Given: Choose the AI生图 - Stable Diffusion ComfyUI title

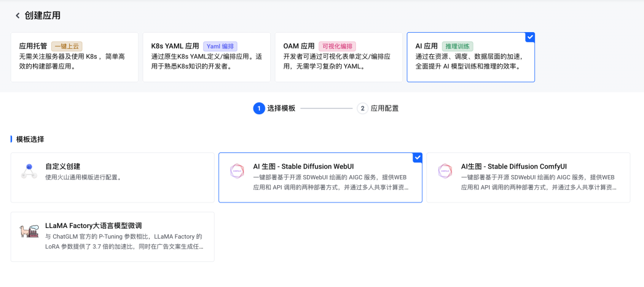Looking at the screenshot, I should coord(514,166).
